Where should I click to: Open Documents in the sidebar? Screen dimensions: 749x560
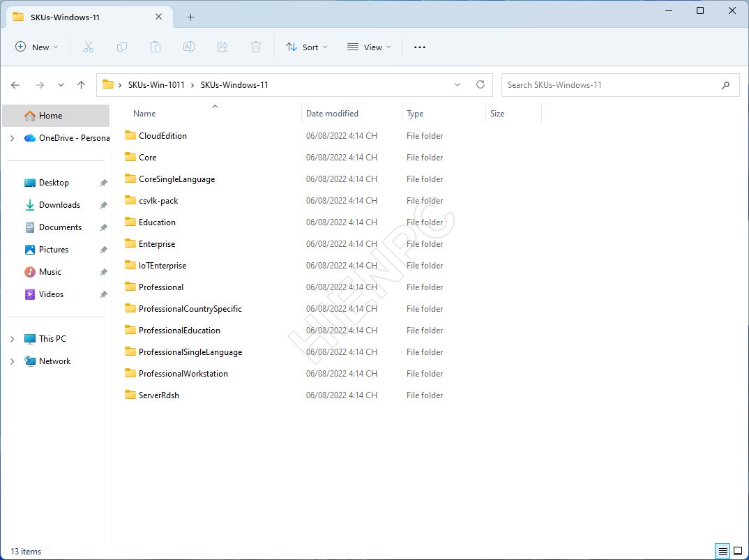click(60, 227)
